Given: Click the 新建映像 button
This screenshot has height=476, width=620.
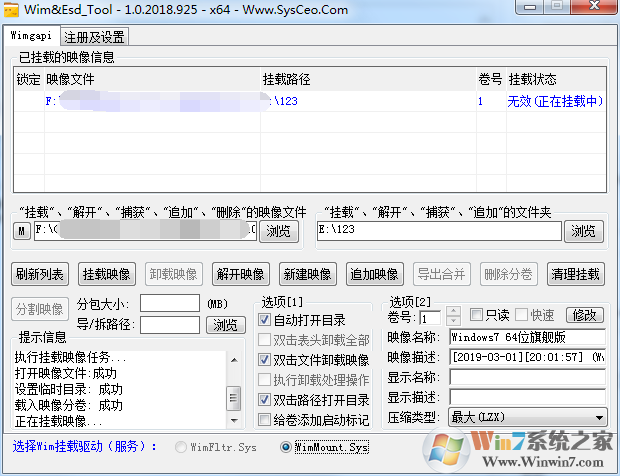Looking at the screenshot, I should (x=308, y=274).
